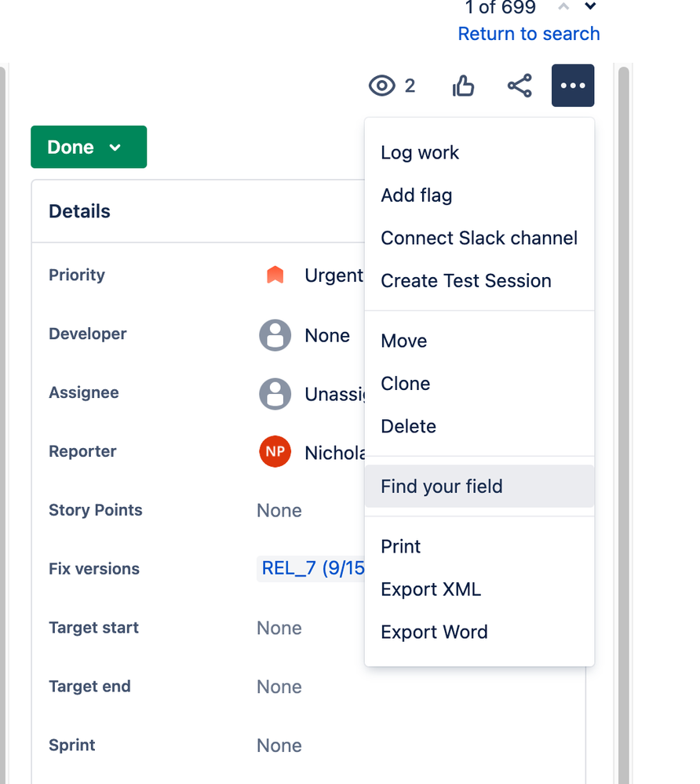Open the REL_7 fix version link
This screenshot has width=700, height=784.
[x=313, y=568]
